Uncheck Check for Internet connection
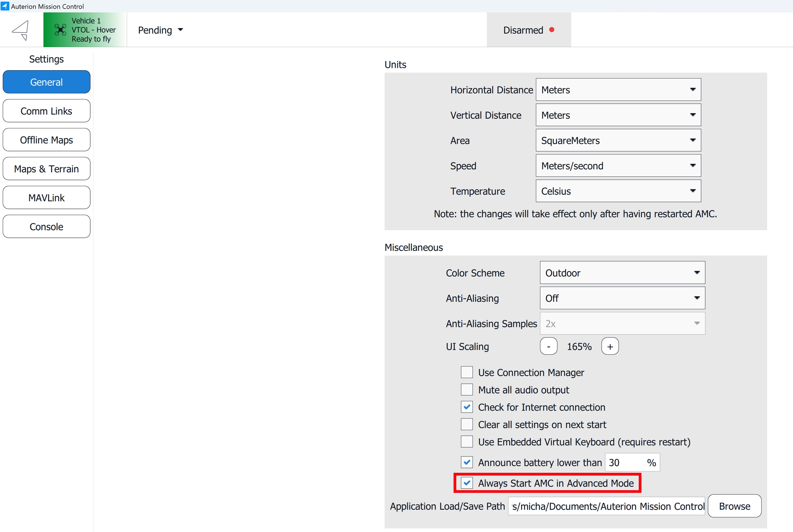This screenshot has width=793, height=532. [466, 407]
